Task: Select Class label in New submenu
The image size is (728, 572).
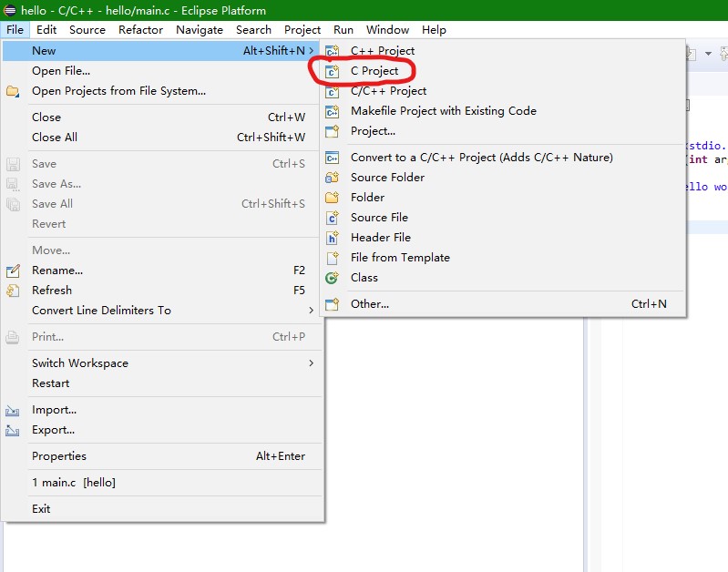Action: [364, 278]
